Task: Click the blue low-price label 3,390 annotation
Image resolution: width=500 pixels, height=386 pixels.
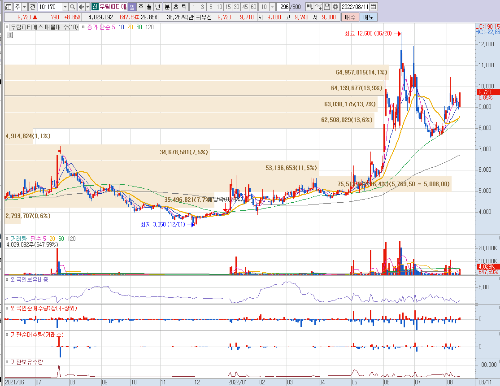Action: click(x=163, y=225)
